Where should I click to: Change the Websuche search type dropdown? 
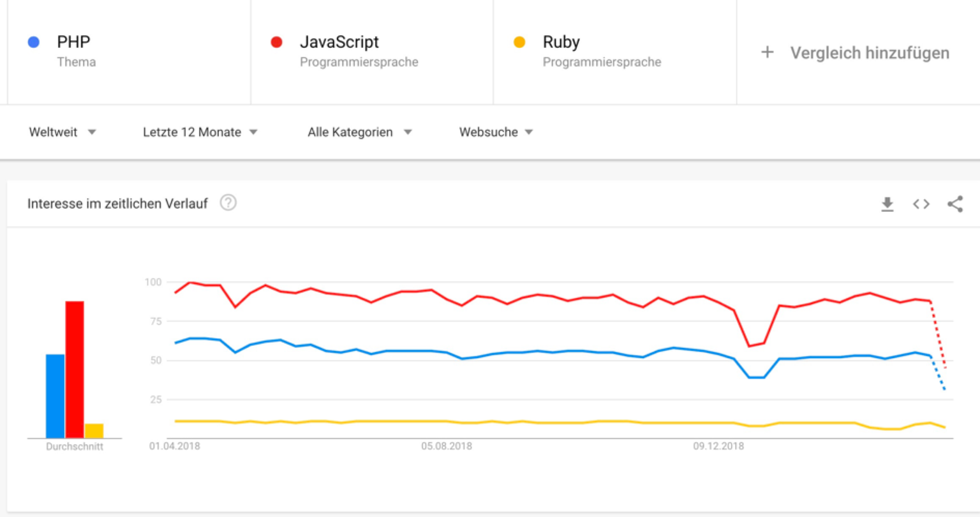click(495, 132)
